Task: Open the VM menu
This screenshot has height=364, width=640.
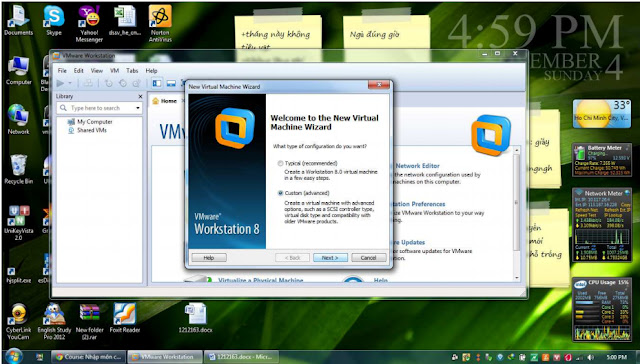Action: tap(115, 71)
